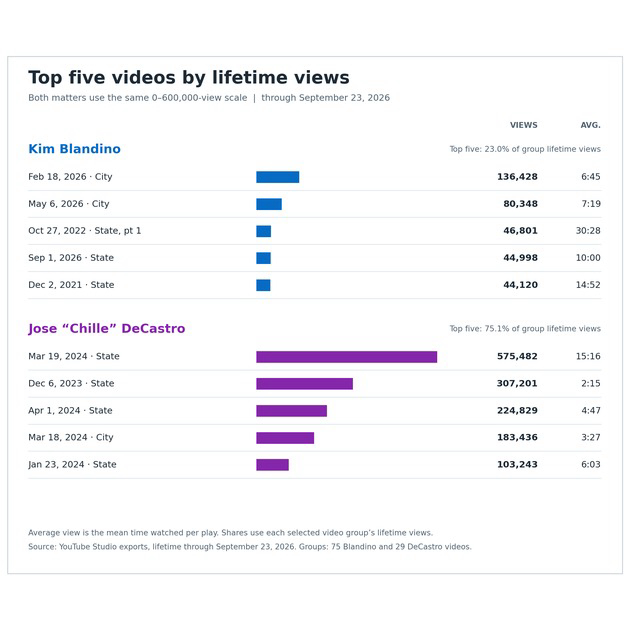Click the 'Sep 1, 2026 · State' row label
Viewport: 630px width, 630px height.
click(71, 258)
